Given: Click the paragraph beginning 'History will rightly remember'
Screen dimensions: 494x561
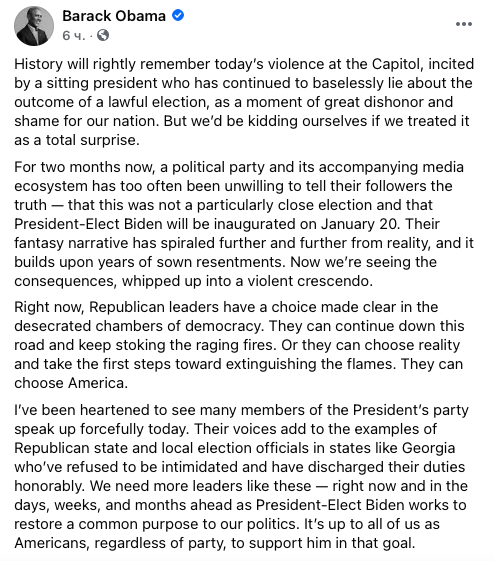Looking at the screenshot, I should click(244, 102).
